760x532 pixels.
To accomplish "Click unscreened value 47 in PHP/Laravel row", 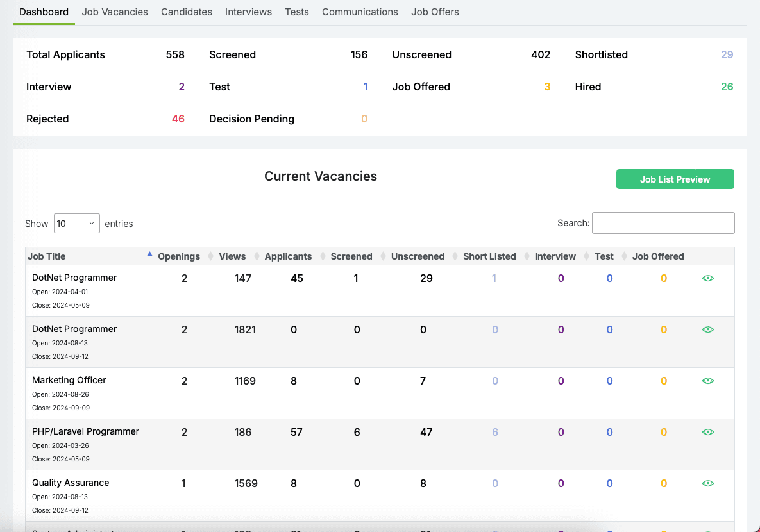I will click(426, 432).
